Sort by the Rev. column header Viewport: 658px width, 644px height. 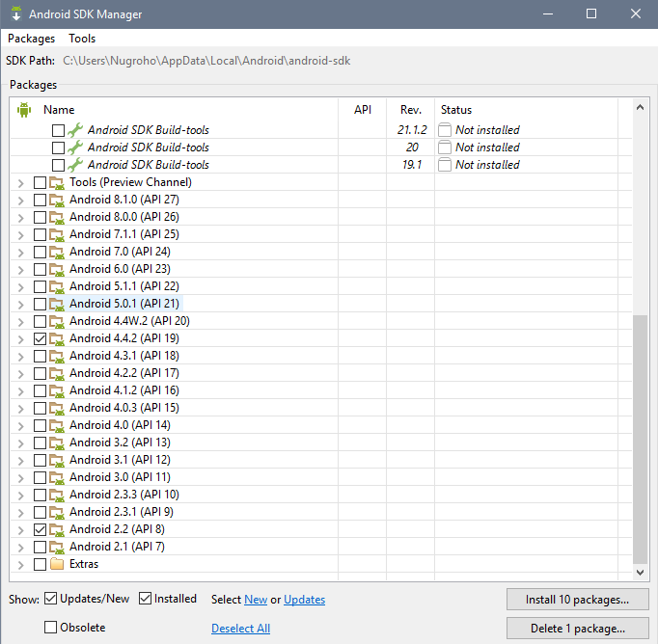tap(410, 110)
